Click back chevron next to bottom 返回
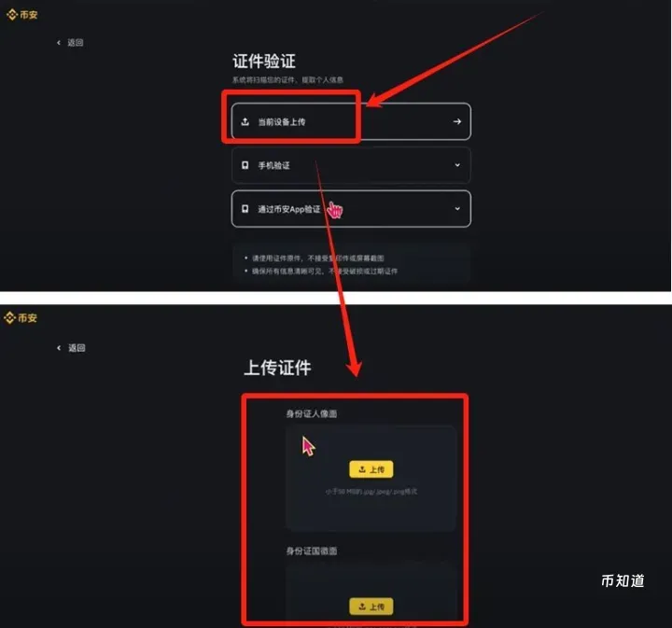 (x=59, y=348)
